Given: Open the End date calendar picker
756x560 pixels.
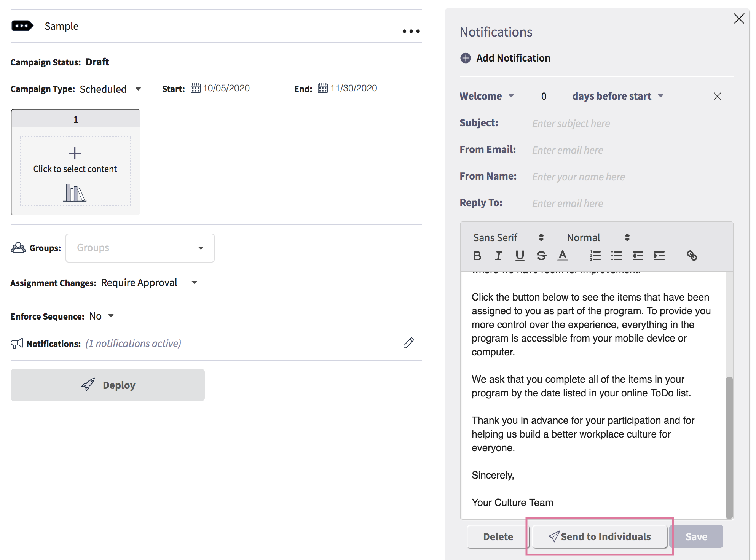Looking at the screenshot, I should click(x=322, y=88).
